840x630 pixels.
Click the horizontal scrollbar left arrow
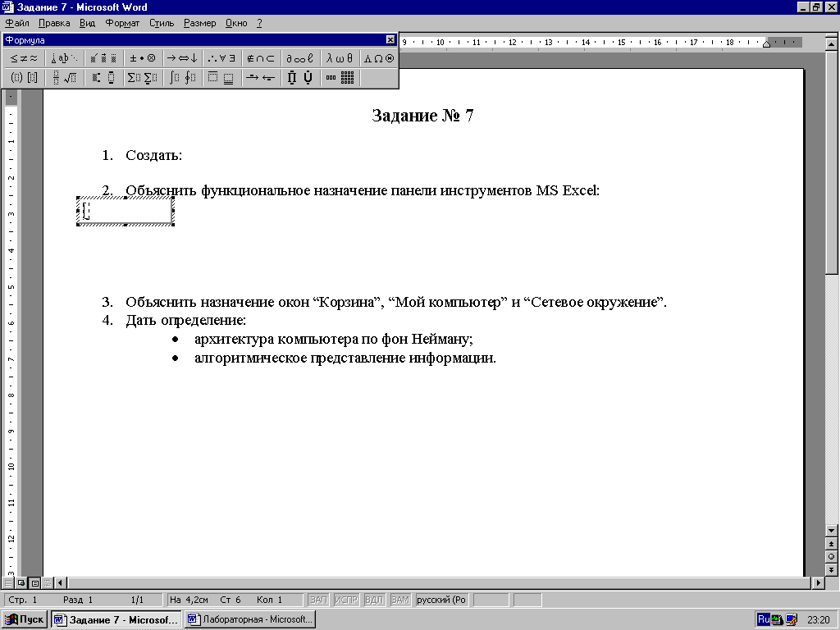coord(61,582)
